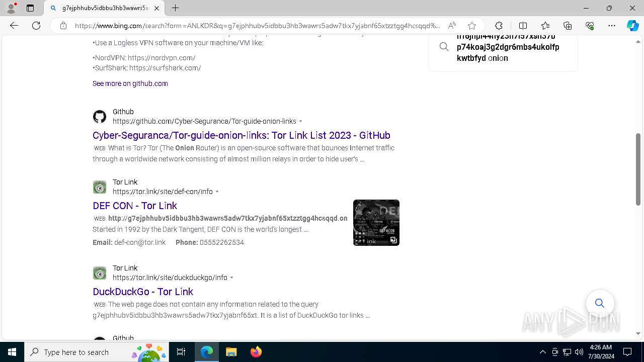Click the https://nordvpn.com/ text
This screenshot has width=644, height=362.
[162, 58]
